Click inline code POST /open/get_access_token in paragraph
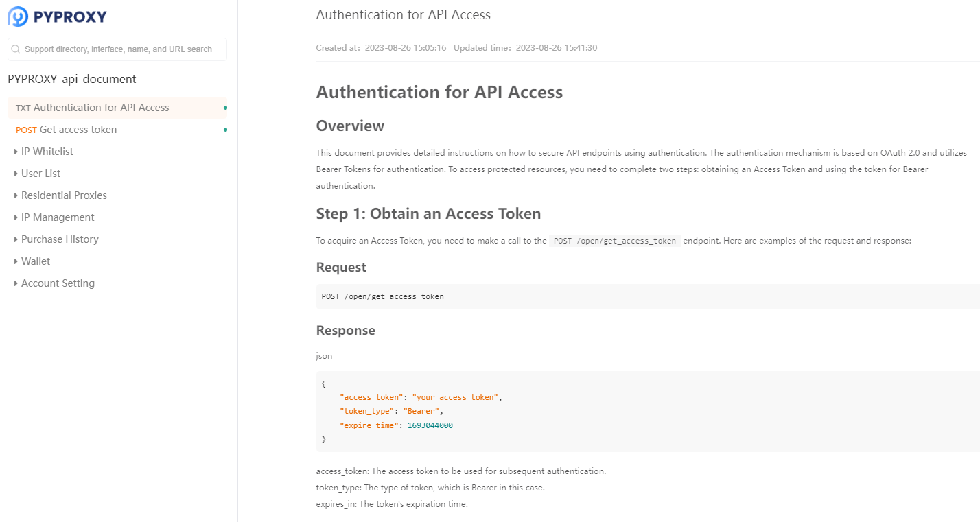This screenshot has height=522, width=980. 615,241
